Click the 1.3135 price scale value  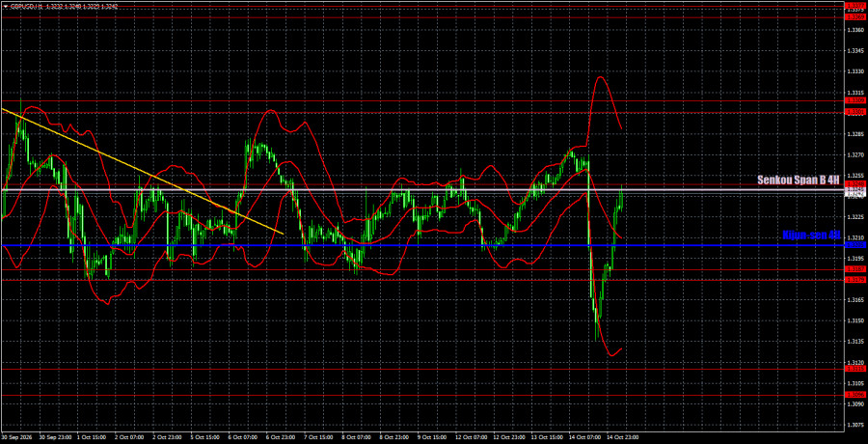point(855,342)
